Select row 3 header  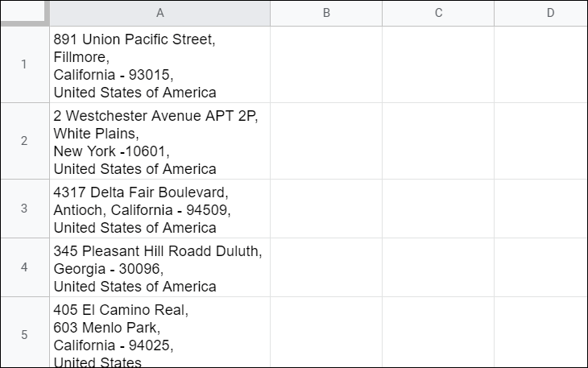point(25,209)
